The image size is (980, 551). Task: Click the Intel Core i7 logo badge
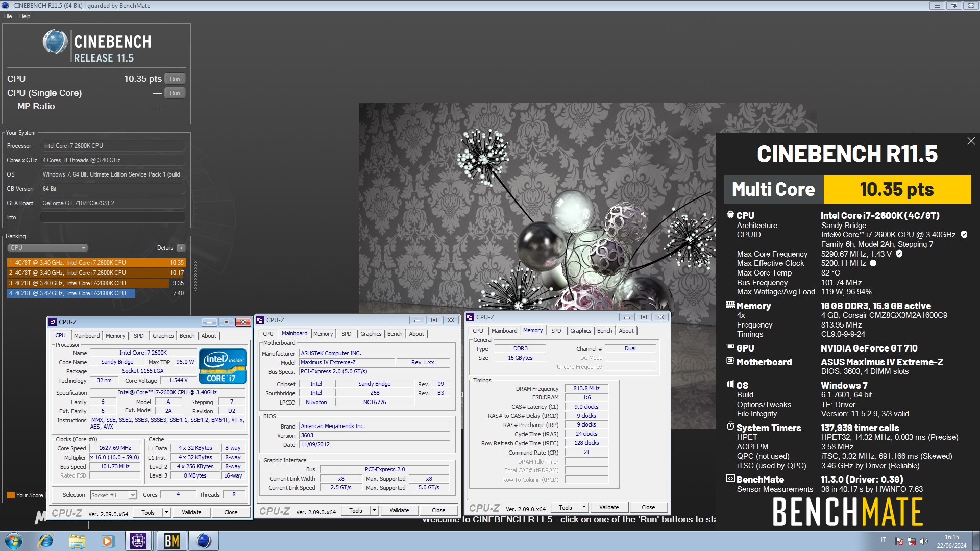coord(223,366)
